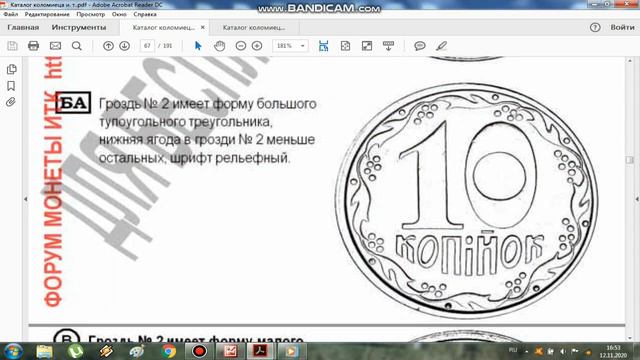
Task: Switch to the Главная tab
Action: click(x=23, y=27)
